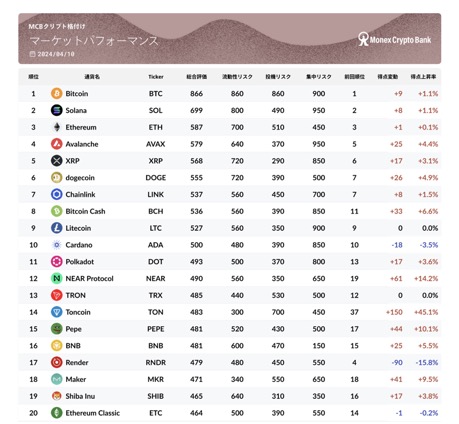
Task: Select the Ethereum diamond icon
Action: [57, 127]
